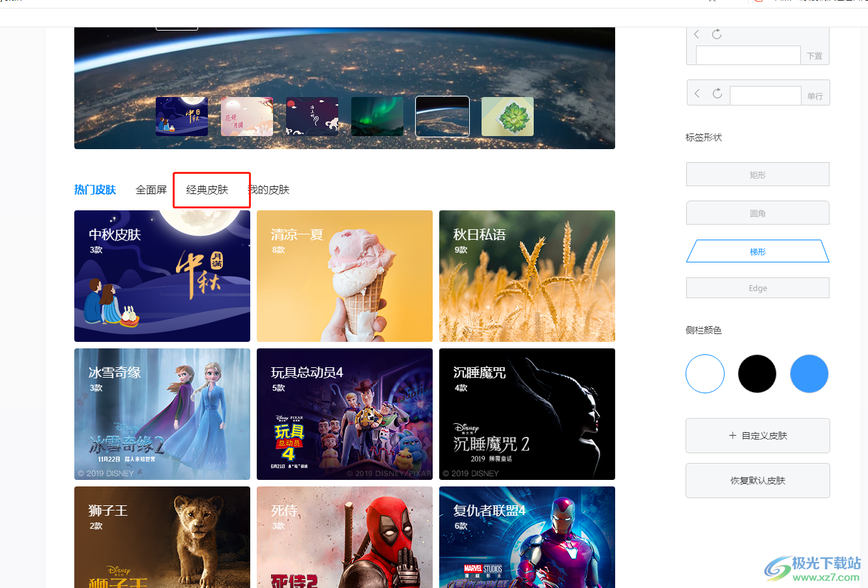Viewport: 868px width, 588px height.
Task: Pick the pink 花好月圆 thumbnail in banner
Action: pyautogui.click(x=247, y=117)
